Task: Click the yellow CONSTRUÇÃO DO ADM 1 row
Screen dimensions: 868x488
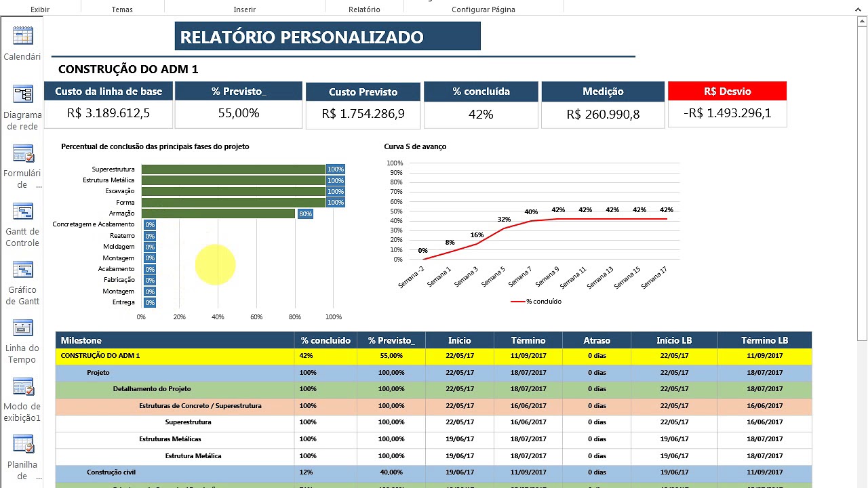Action: 433,356
